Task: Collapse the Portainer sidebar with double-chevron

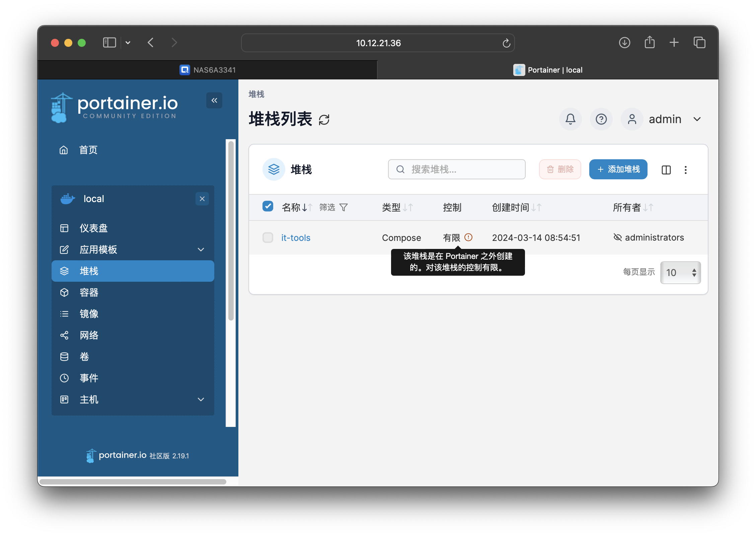Action: (x=214, y=100)
